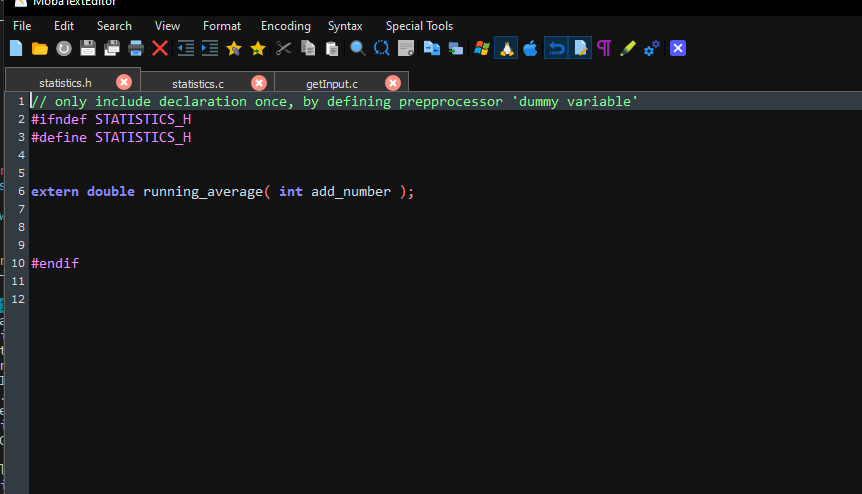Click the 'extern' keyword
This screenshot has height=494, width=862.
[54, 191]
